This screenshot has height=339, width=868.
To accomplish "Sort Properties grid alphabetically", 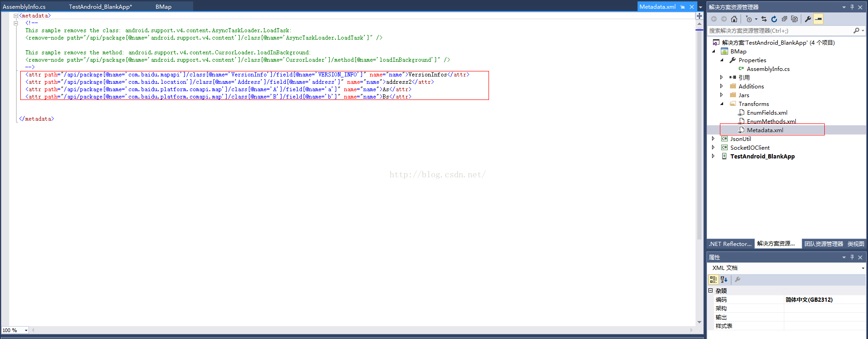I will (x=724, y=279).
